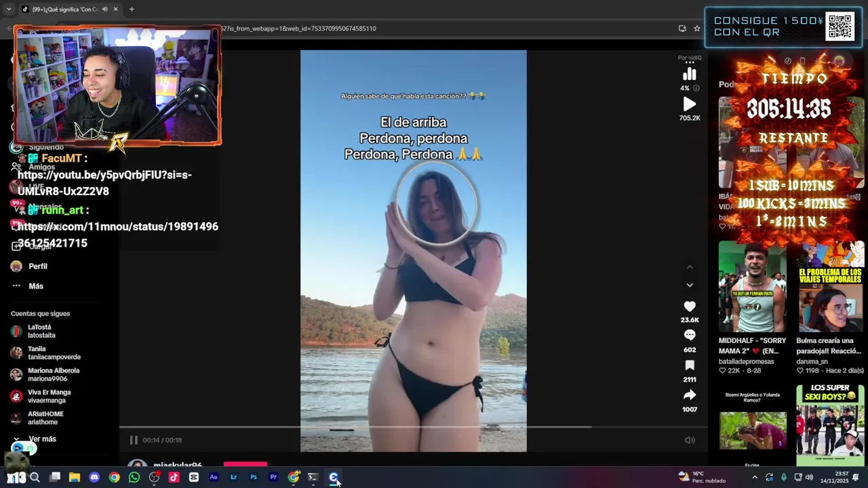Open vidIQ stats bar chart icon
868x488 pixels.
point(690,75)
